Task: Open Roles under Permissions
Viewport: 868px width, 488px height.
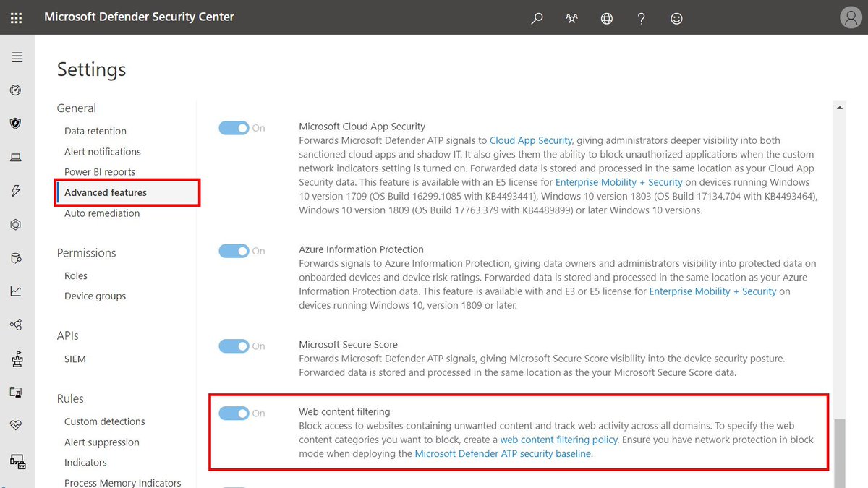Action: coord(76,275)
